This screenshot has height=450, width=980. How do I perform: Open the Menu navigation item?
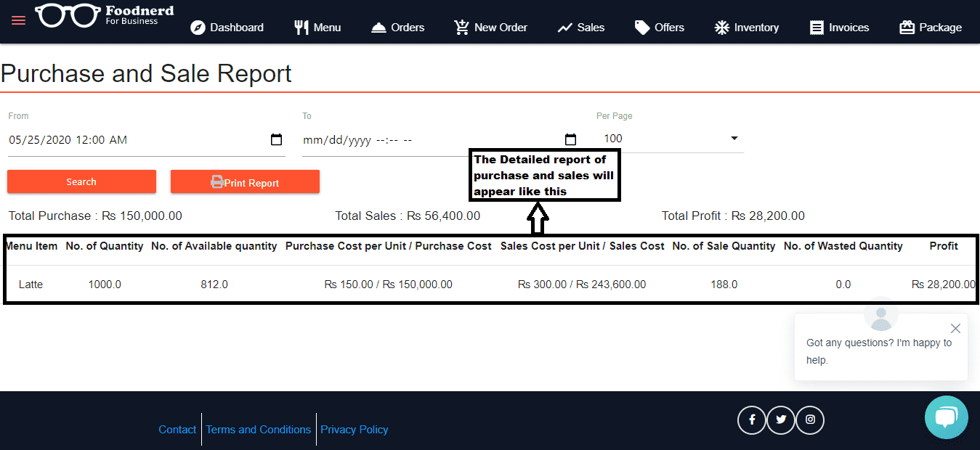click(317, 28)
